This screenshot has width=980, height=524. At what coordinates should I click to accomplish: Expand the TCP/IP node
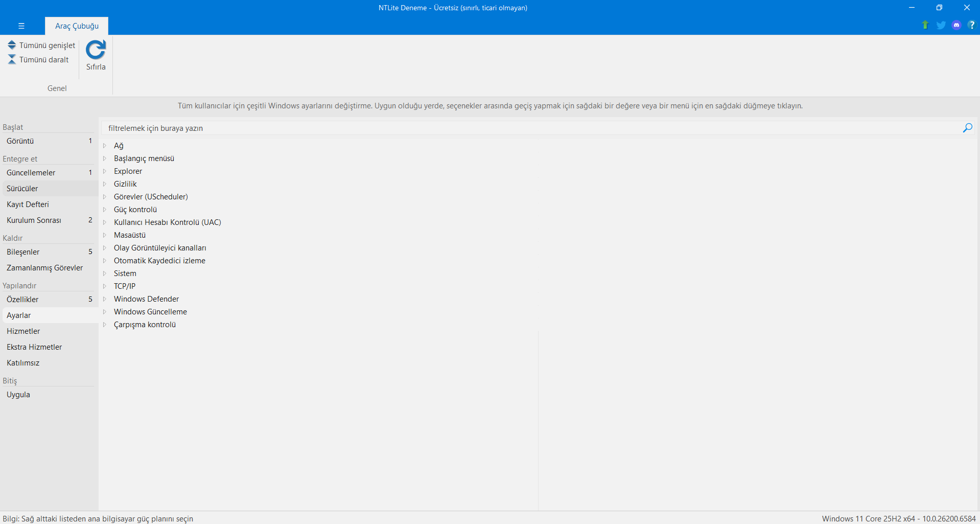[x=105, y=286]
